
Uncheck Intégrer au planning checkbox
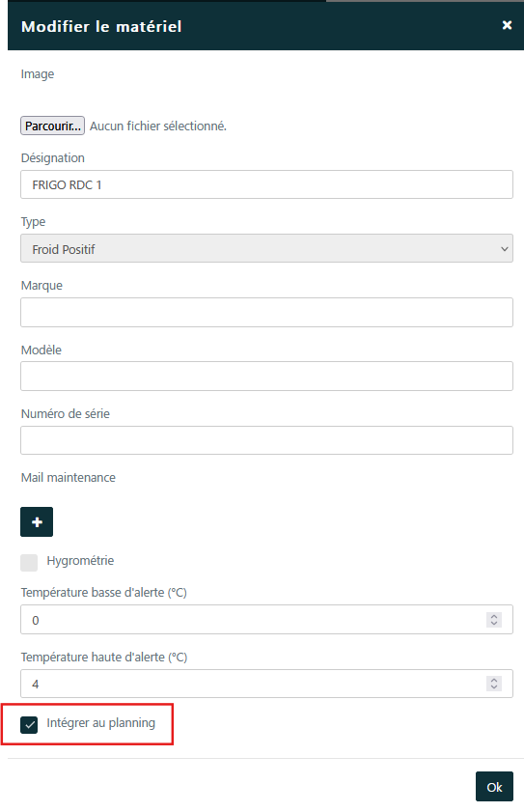pos(29,725)
